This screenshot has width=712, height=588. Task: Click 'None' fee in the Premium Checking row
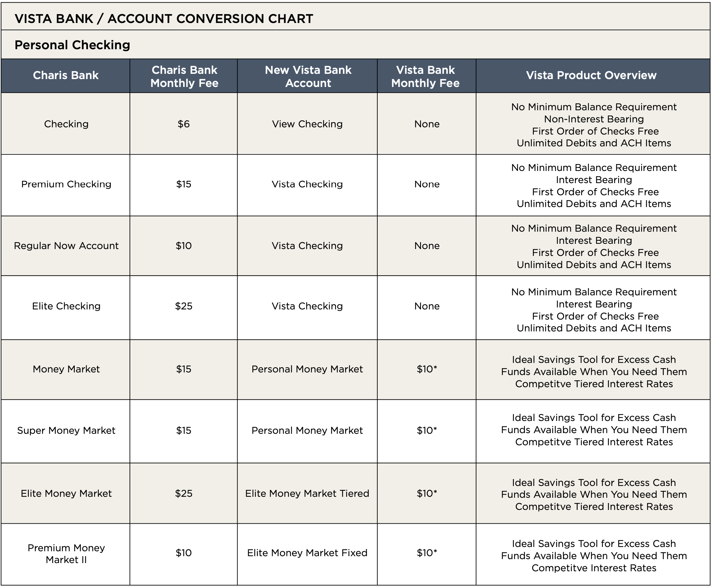(427, 184)
